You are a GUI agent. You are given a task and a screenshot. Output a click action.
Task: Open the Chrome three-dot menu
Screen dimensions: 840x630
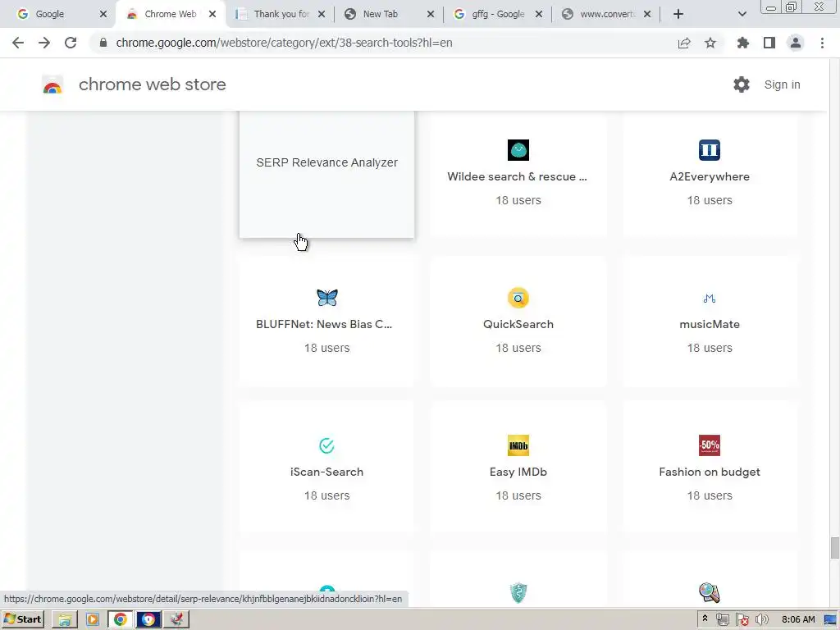tap(822, 43)
